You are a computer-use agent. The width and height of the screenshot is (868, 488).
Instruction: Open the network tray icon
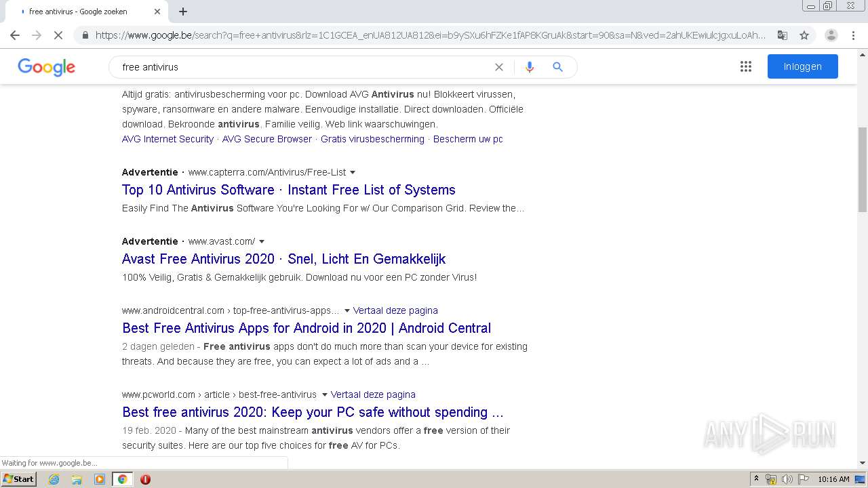pos(771,479)
